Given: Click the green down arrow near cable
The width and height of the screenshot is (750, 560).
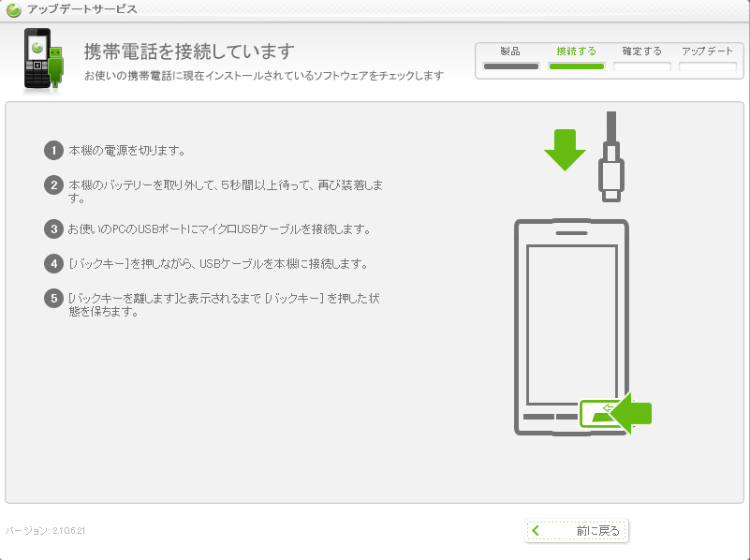Looking at the screenshot, I should click(565, 150).
